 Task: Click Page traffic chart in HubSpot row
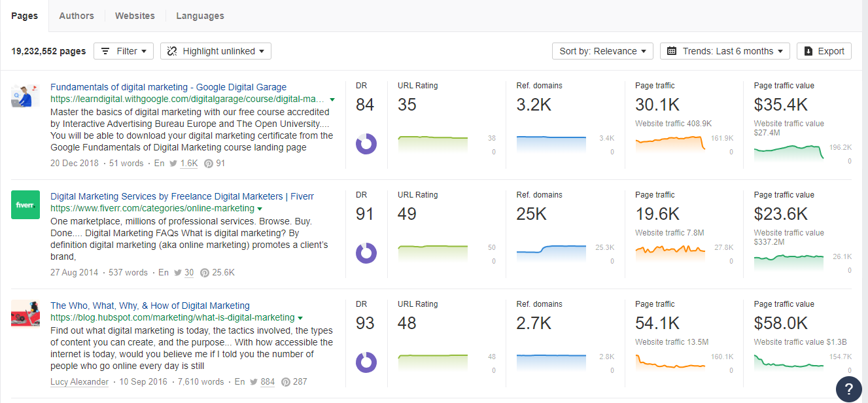pyautogui.click(x=670, y=363)
